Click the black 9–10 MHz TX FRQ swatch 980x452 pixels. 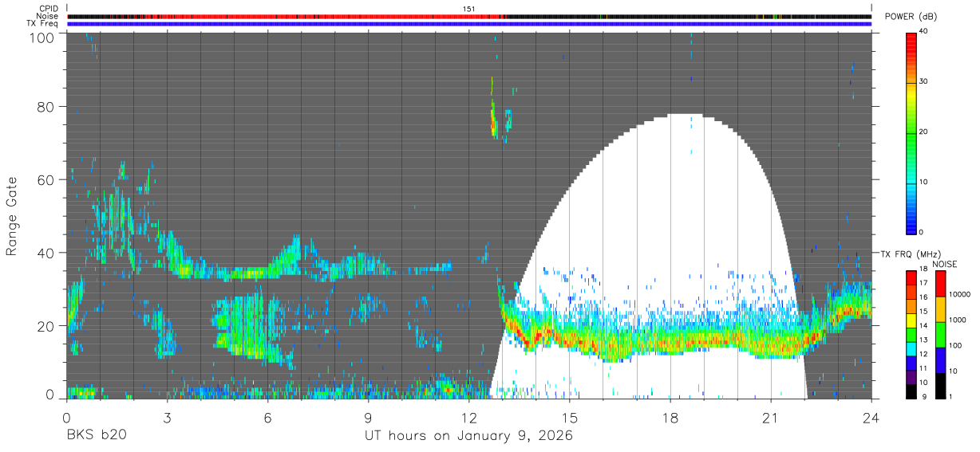pos(911,391)
